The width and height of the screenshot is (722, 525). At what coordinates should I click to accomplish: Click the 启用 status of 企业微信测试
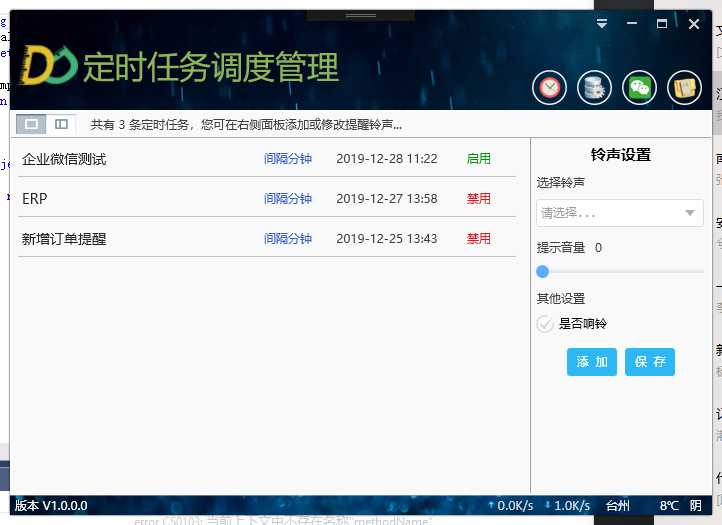(478, 159)
